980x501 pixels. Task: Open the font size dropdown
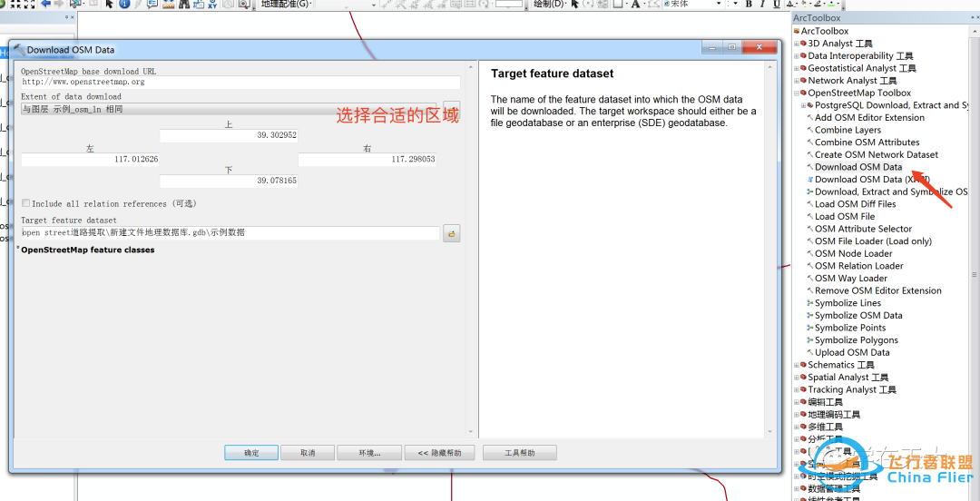(735, 5)
